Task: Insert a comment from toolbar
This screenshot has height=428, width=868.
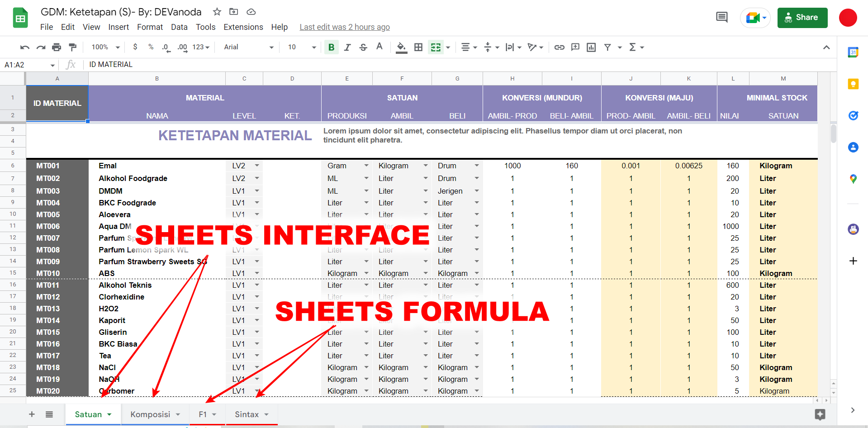Action: point(575,47)
